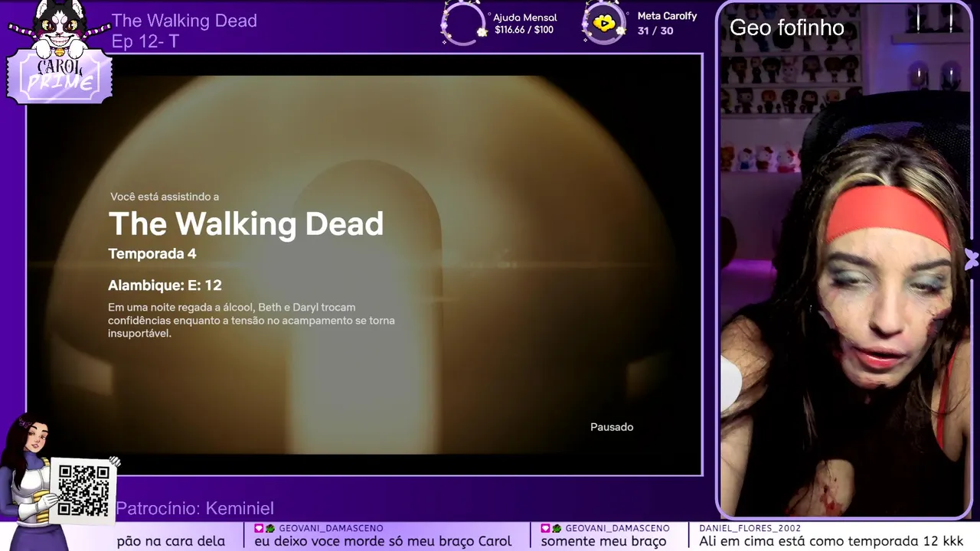This screenshot has width=980, height=551.
Task: Click the QR code on the avatar sign
Action: pos(83,490)
